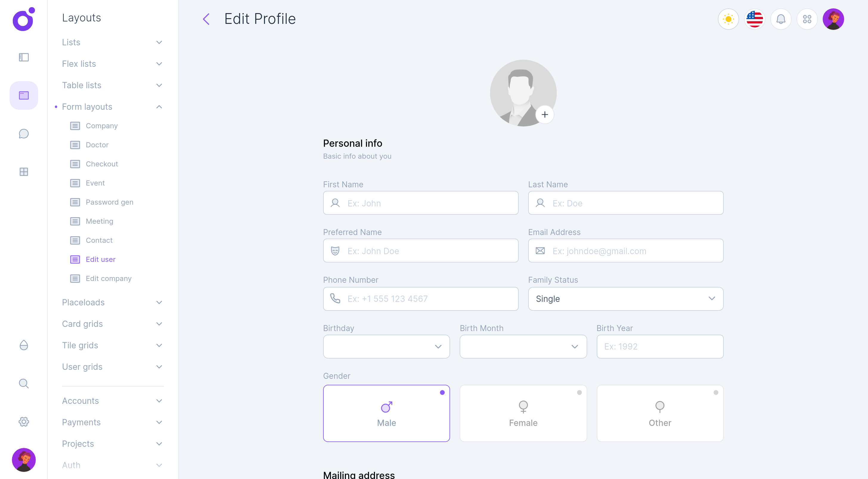Open the Birth Month picker
The width and height of the screenshot is (868, 479).
coord(523,347)
